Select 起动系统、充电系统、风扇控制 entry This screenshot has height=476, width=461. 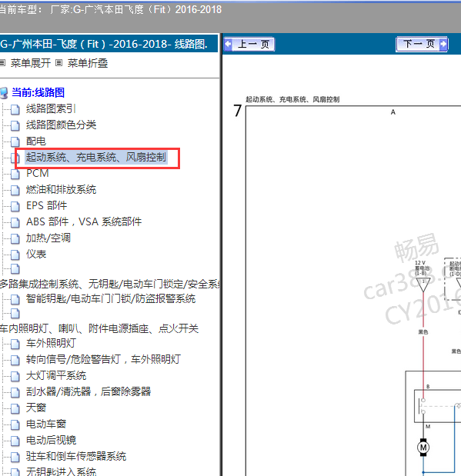(x=96, y=157)
